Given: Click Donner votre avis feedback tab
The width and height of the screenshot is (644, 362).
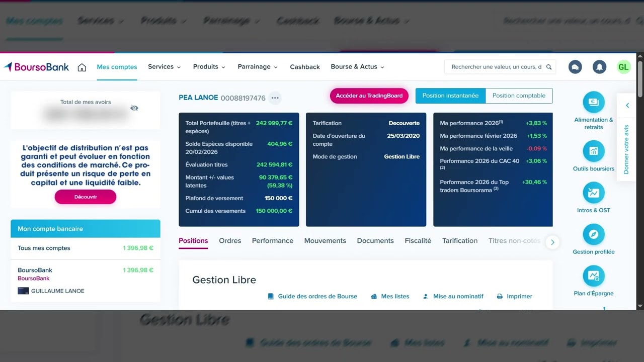Looking at the screenshot, I should [x=626, y=149].
